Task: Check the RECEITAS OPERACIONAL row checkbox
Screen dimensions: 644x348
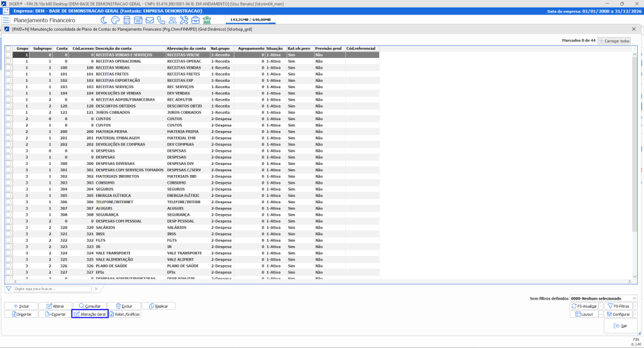Action: click(x=8, y=61)
